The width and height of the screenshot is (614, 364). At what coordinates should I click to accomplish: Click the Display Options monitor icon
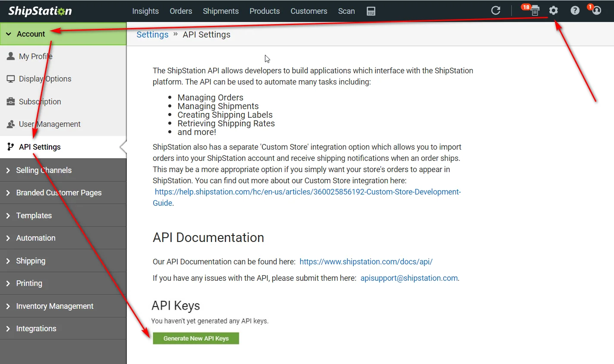(11, 79)
